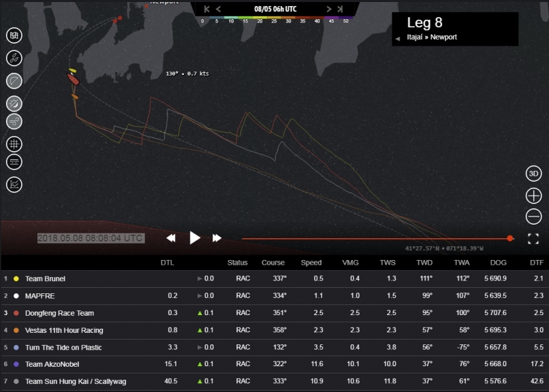549x392 pixels.
Task: Click Team AkzoNobel speed value 11.6
Action: (317, 364)
